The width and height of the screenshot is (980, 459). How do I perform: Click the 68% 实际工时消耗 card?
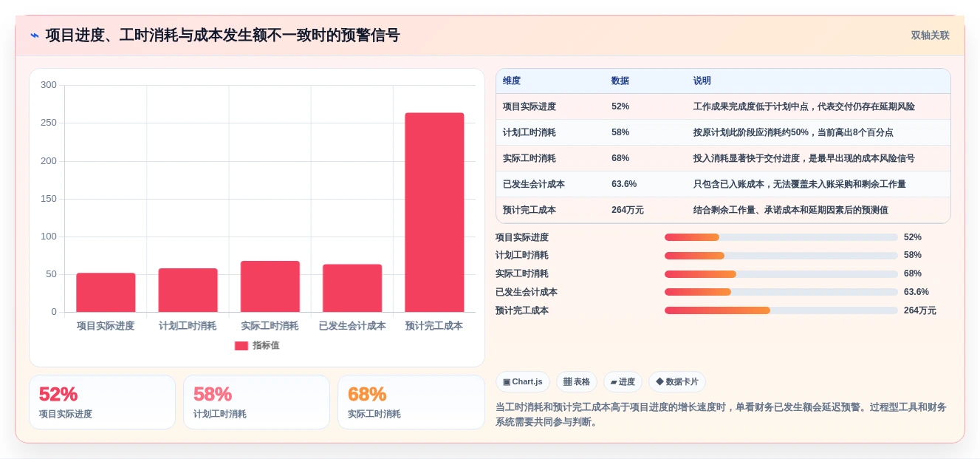coord(411,402)
